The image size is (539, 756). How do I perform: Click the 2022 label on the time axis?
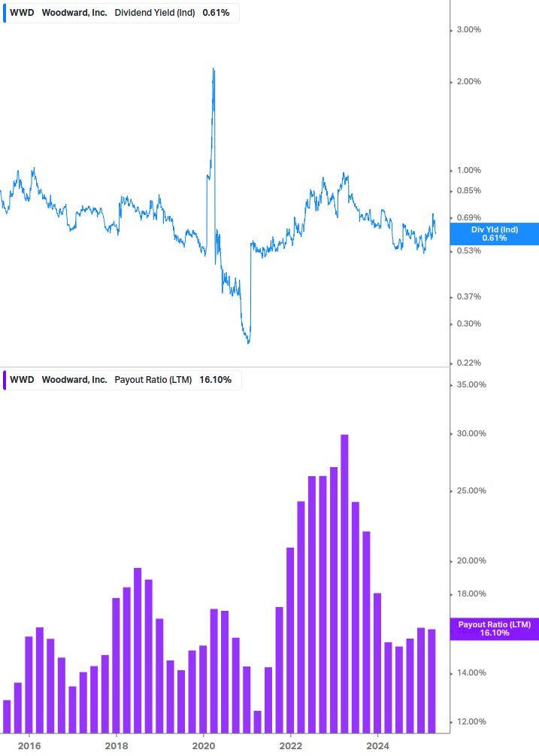[x=291, y=746]
